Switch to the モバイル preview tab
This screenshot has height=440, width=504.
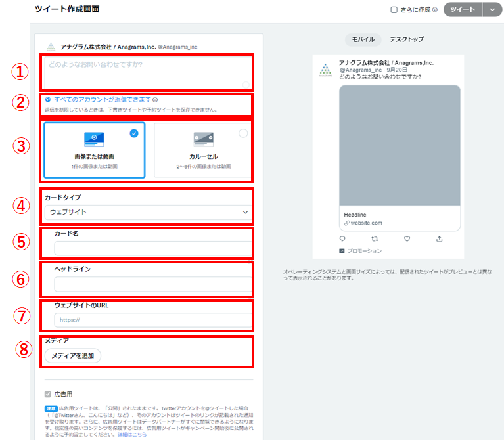tap(363, 39)
